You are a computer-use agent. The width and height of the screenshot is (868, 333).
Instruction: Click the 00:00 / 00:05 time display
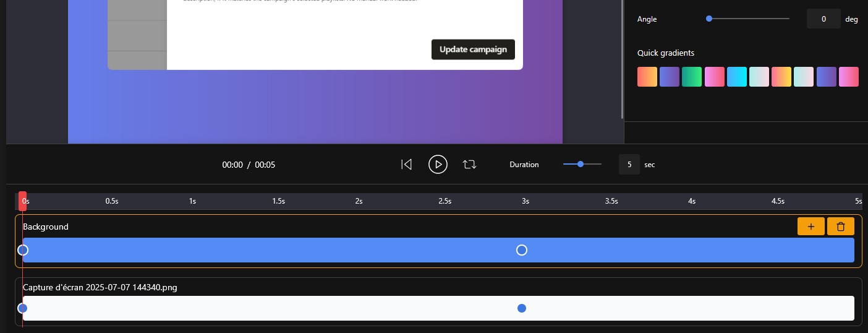[x=249, y=165]
